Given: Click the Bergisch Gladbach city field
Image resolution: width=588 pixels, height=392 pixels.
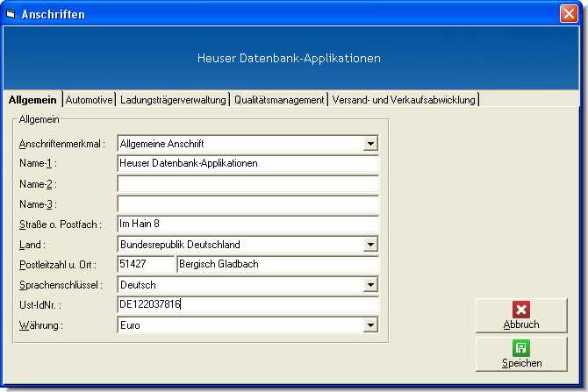Looking at the screenshot, I should pos(277,264).
